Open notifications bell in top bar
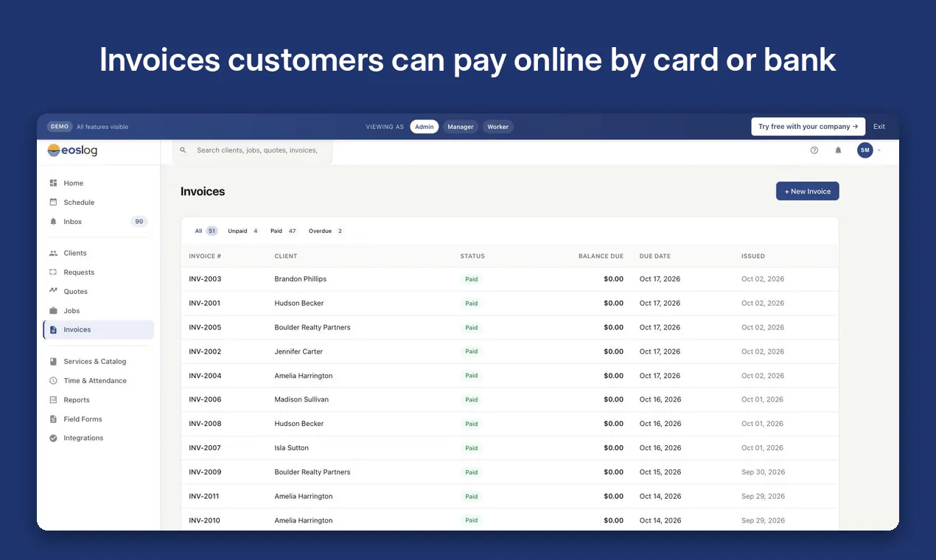The image size is (936, 560). [838, 150]
